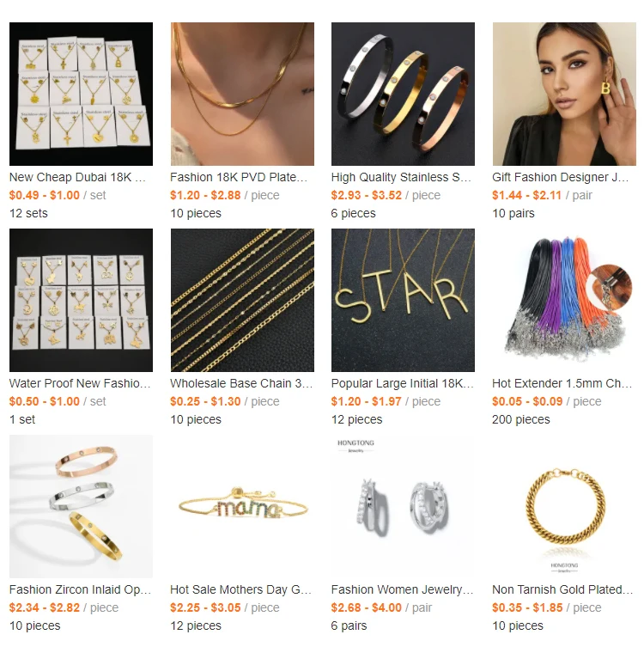View the colorful cord extender bundle image
The height and width of the screenshot is (659, 644).
click(x=564, y=300)
